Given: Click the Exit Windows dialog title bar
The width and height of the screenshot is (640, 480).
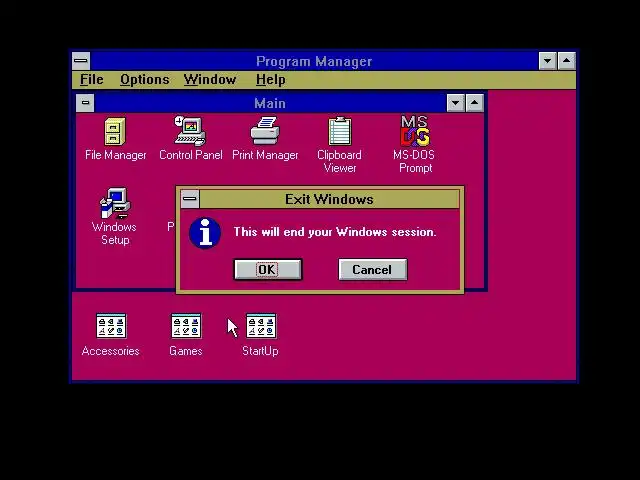Looking at the screenshot, I should point(329,199).
